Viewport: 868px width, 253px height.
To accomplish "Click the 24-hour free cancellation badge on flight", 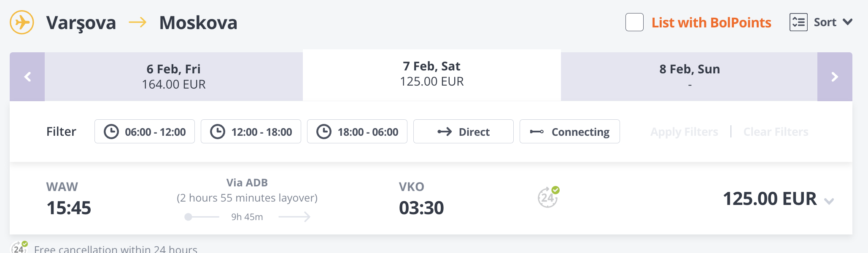I will [548, 197].
